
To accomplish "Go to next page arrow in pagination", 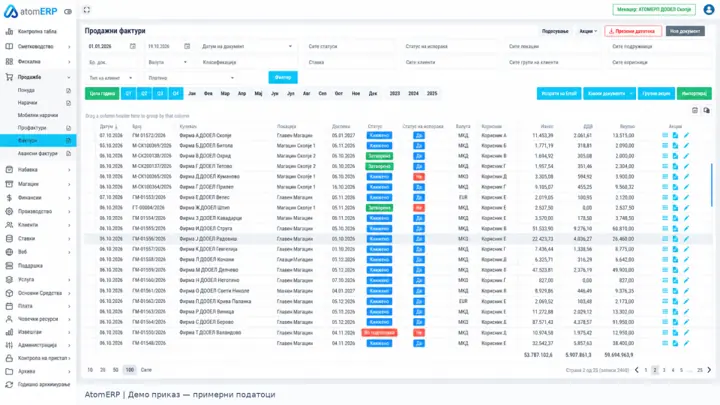I will tap(709, 370).
